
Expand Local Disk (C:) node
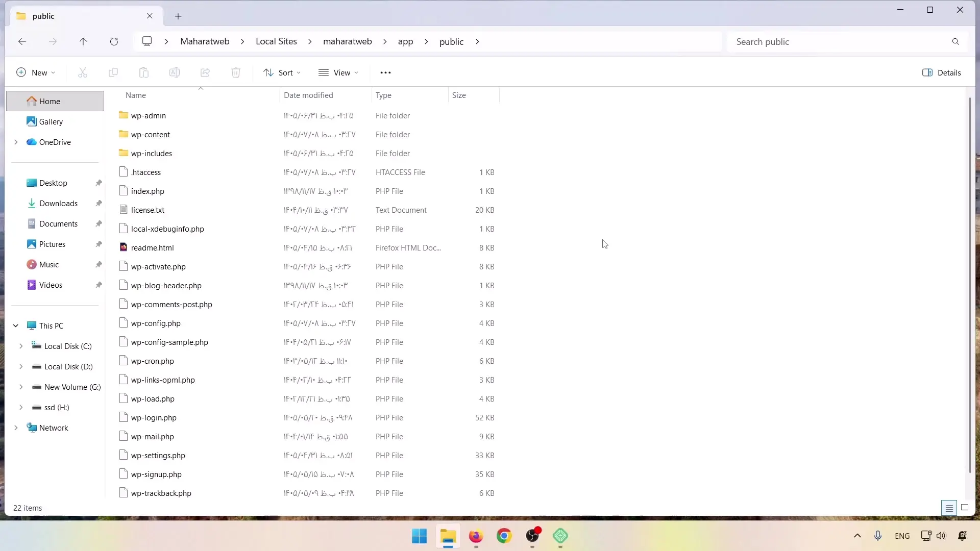[x=21, y=346]
